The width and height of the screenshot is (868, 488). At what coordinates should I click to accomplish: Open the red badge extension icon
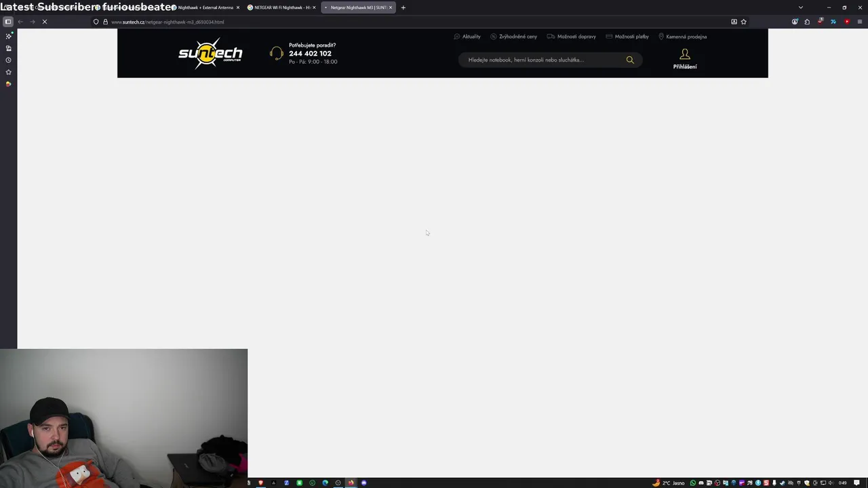pos(821,22)
